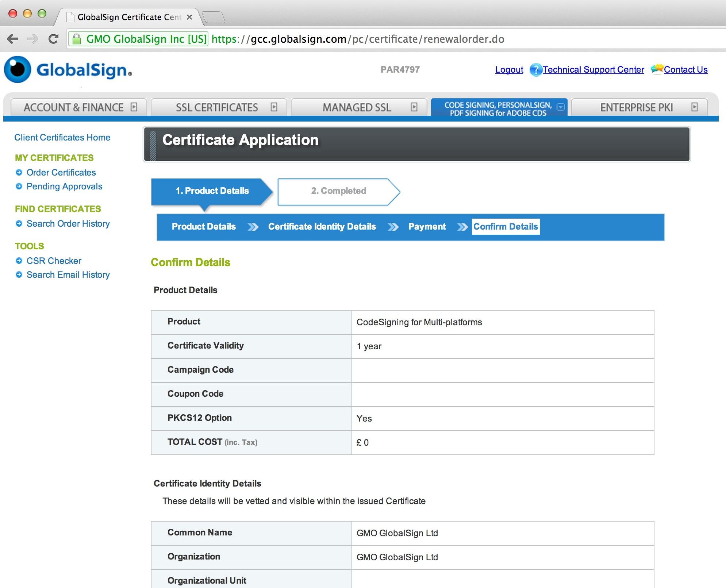Go to Product Details sub-step

point(204,227)
